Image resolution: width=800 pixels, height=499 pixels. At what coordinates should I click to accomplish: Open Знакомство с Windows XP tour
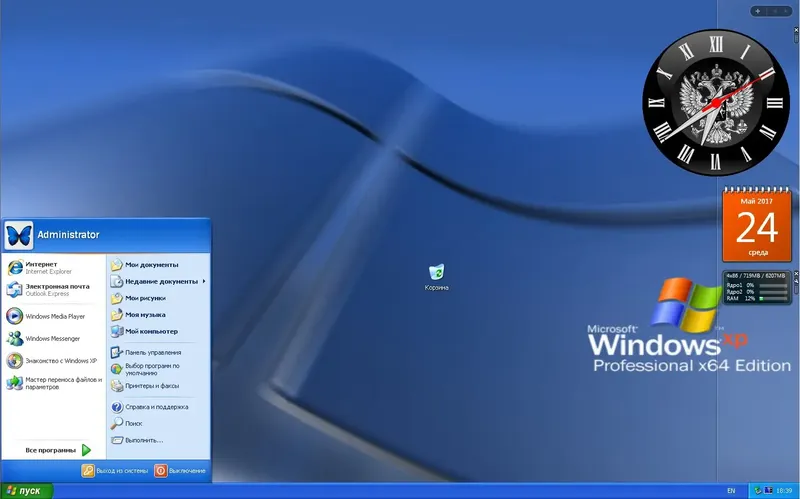pos(54,361)
